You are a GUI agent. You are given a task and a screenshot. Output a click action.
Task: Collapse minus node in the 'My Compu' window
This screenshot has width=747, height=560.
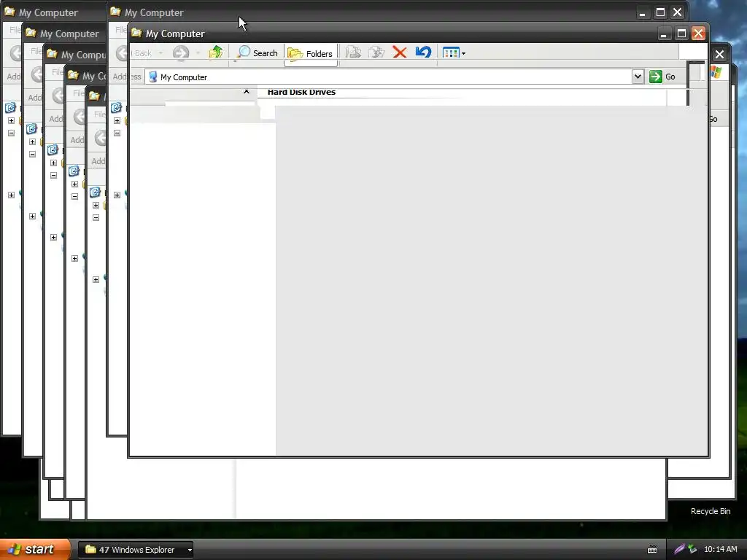53,175
